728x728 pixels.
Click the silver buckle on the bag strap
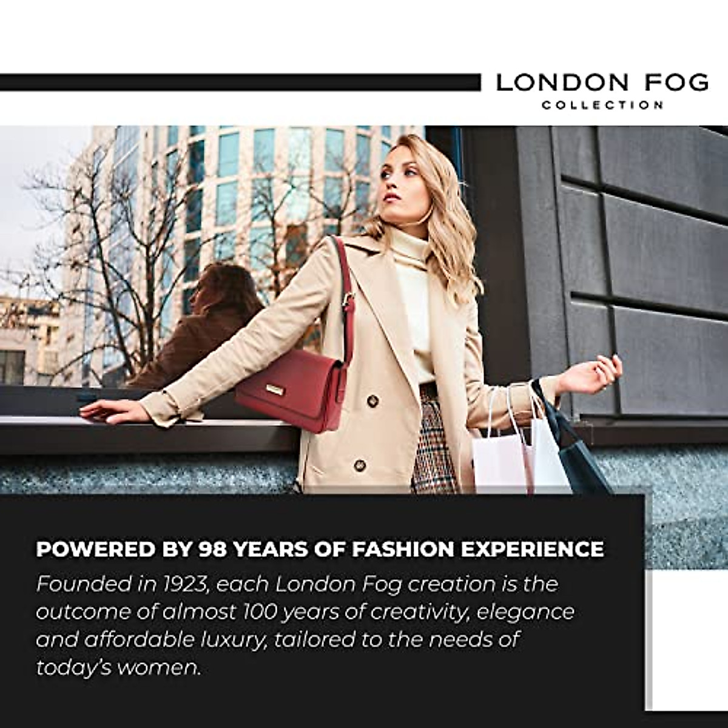point(348,300)
